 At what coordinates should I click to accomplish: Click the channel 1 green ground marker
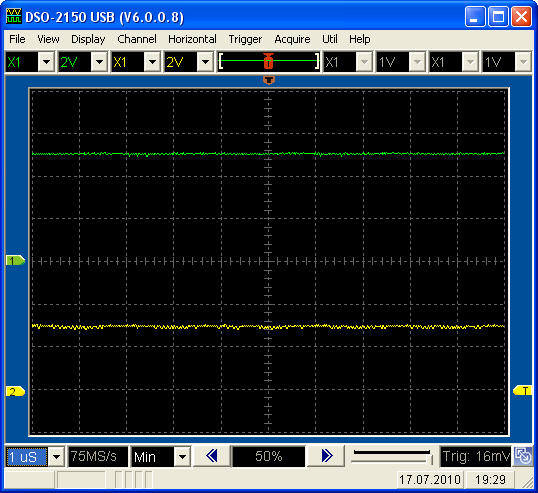pos(15,261)
